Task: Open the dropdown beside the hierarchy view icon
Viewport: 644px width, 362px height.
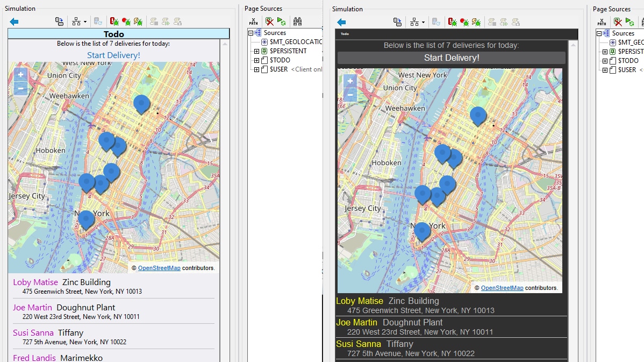Action: pos(85,20)
